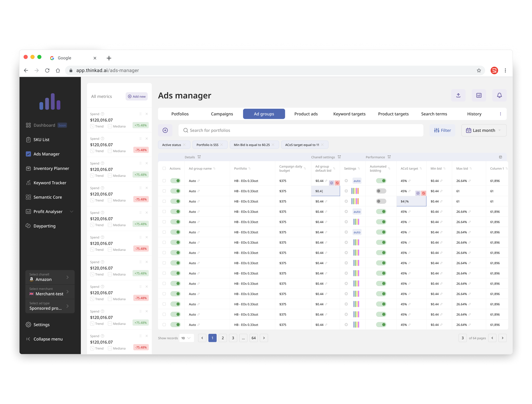Click color bars in second row Settings
Image resolution: width=532 pixels, height=404 pixels.
[x=355, y=191]
